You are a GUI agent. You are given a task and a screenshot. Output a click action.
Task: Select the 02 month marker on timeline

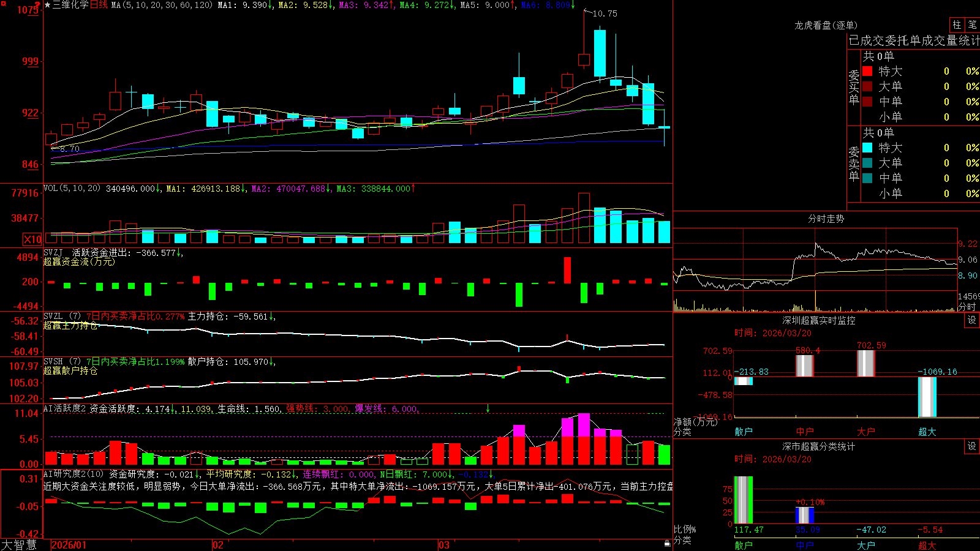(x=218, y=545)
